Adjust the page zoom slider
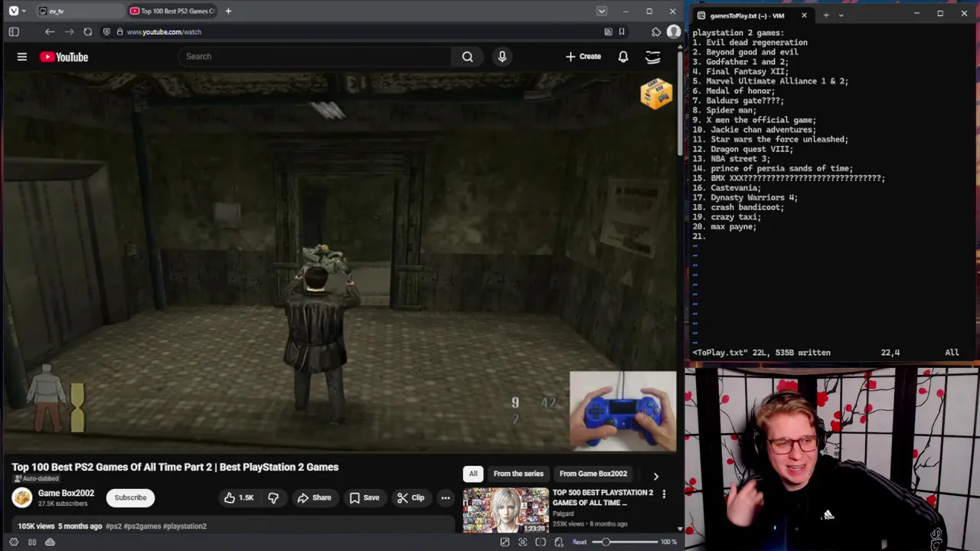 click(x=626, y=542)
